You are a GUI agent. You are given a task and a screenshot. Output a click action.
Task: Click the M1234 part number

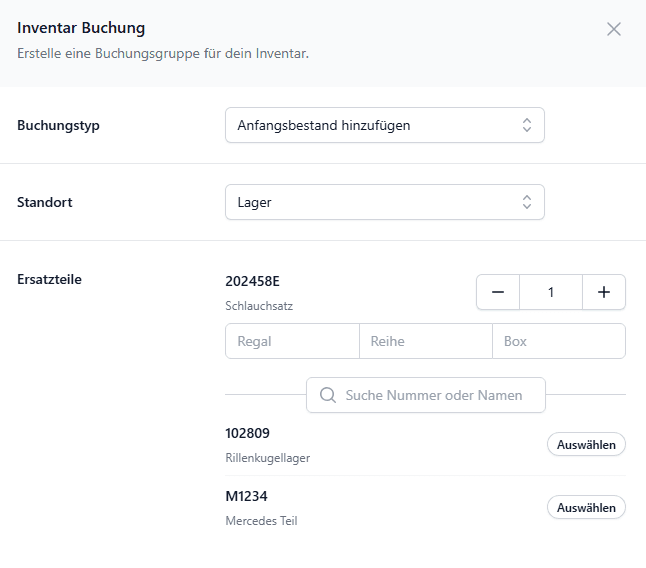point(246,496)
